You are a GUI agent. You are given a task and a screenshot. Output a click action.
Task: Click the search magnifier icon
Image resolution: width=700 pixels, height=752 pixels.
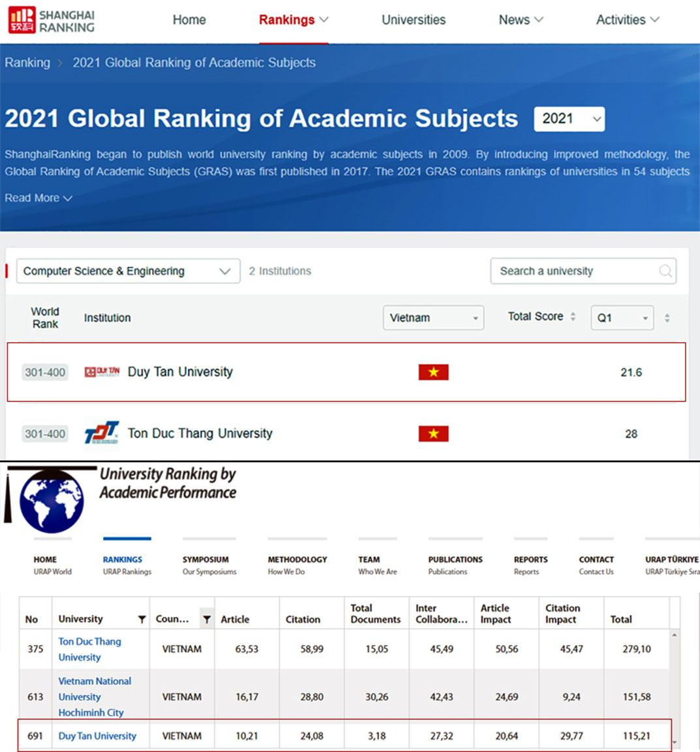(665, 271)
